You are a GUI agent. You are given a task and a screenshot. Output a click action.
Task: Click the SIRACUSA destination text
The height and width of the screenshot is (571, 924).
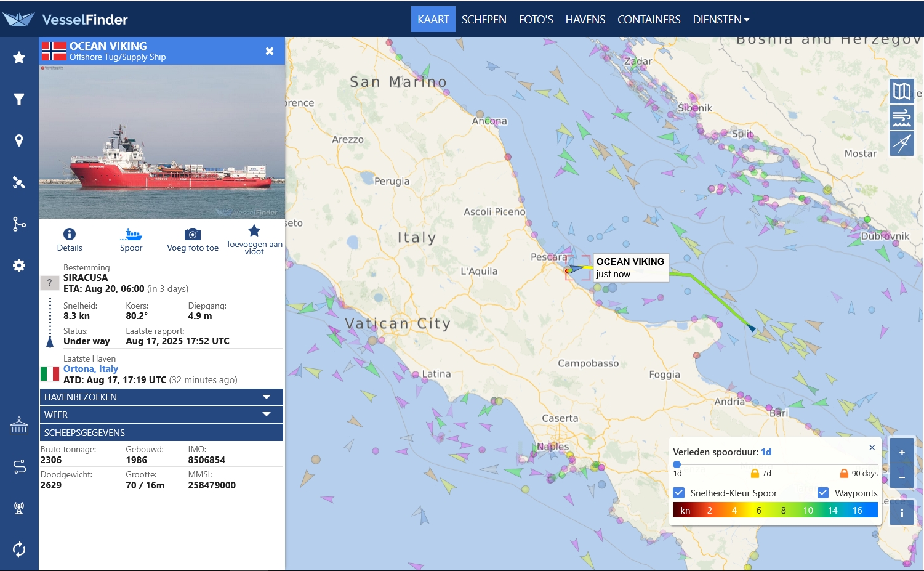click(x=86, y=278)
